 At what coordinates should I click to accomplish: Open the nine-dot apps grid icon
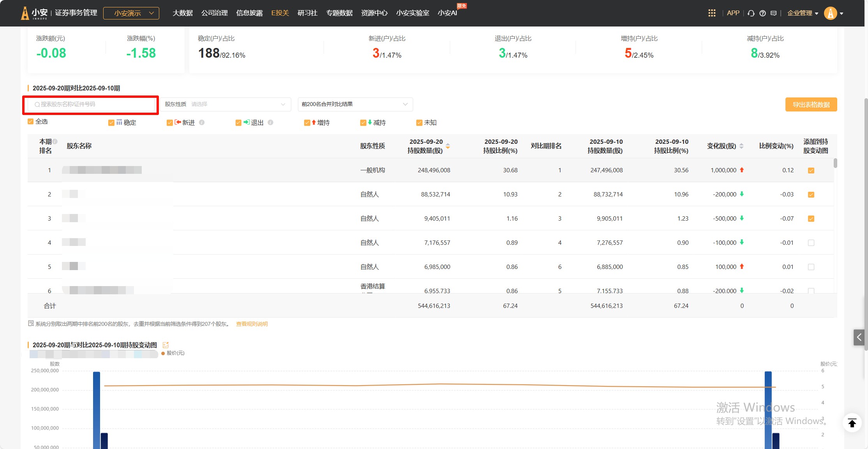tap(711, 13)
